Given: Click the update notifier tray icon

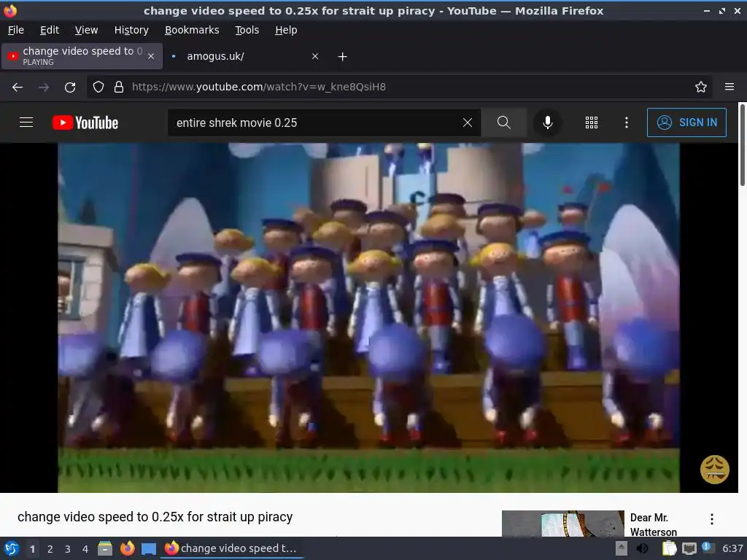Looking at the screenshot, I should coord(708,548).
